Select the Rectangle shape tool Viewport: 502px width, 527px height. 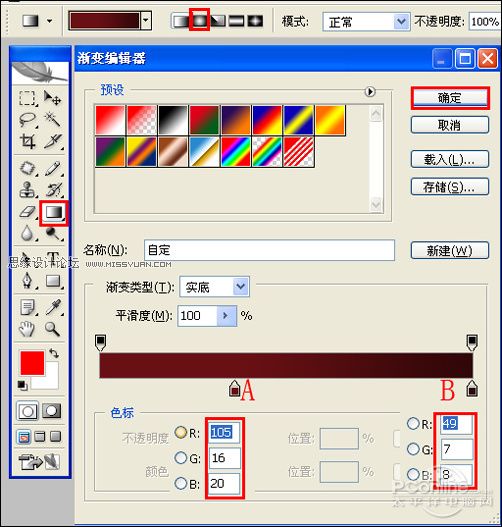(x=53, y=281)
